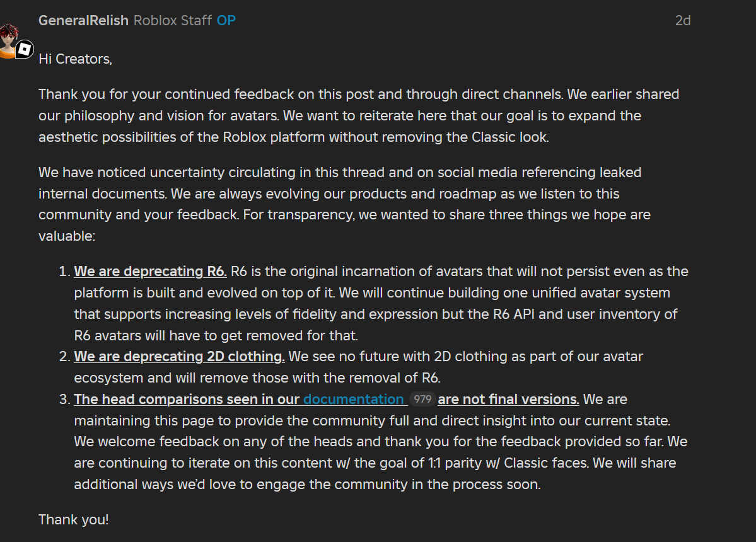The image size is (756, 542).
Task: Click the 979 link click counter
Action: pyautogui.click(x=422, y=399)
